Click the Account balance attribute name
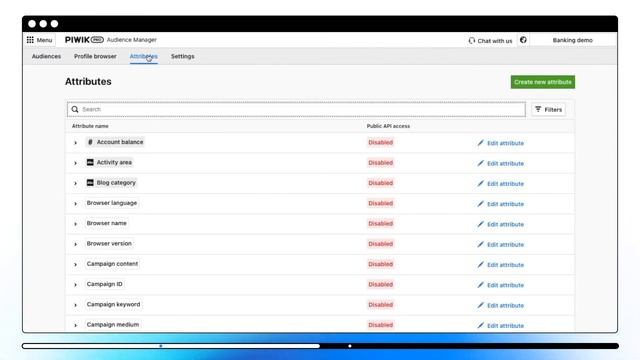 (120, 142)
